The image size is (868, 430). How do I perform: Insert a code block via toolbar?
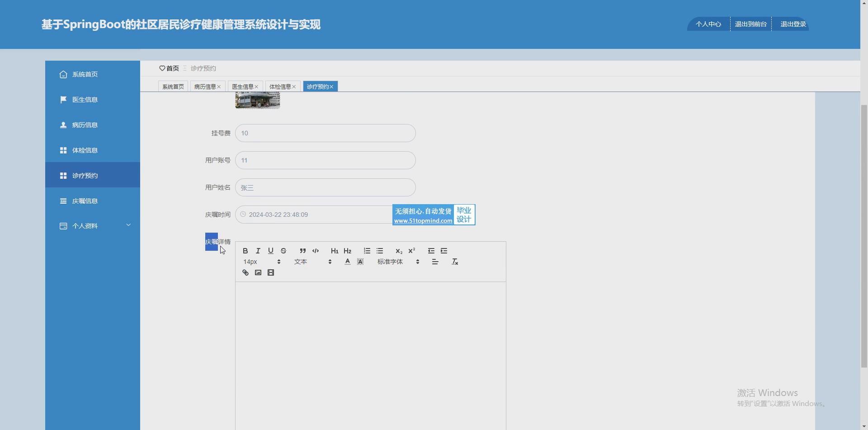pyautogui.click(x=316, y=251)
